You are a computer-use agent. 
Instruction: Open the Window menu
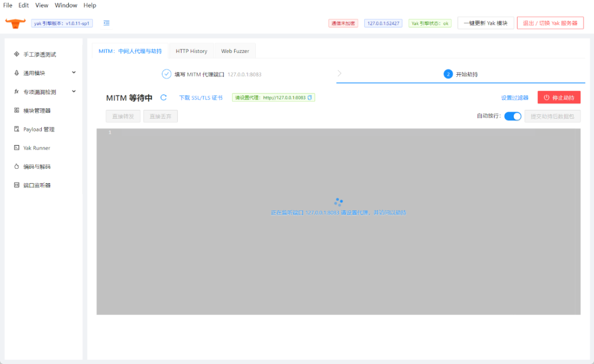click(x=66, y=5)
